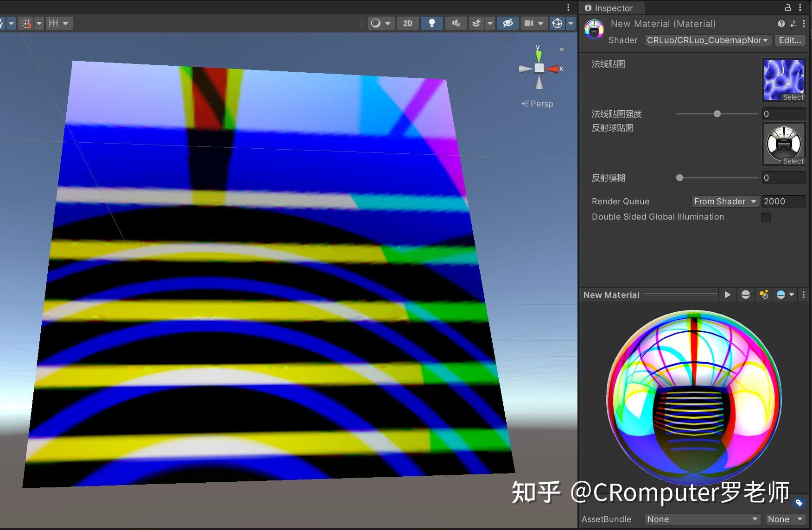The width and height of the screenshot is (812, 530).
Task: Open the Inspector lock icon
Action: [x=788, y=7]
